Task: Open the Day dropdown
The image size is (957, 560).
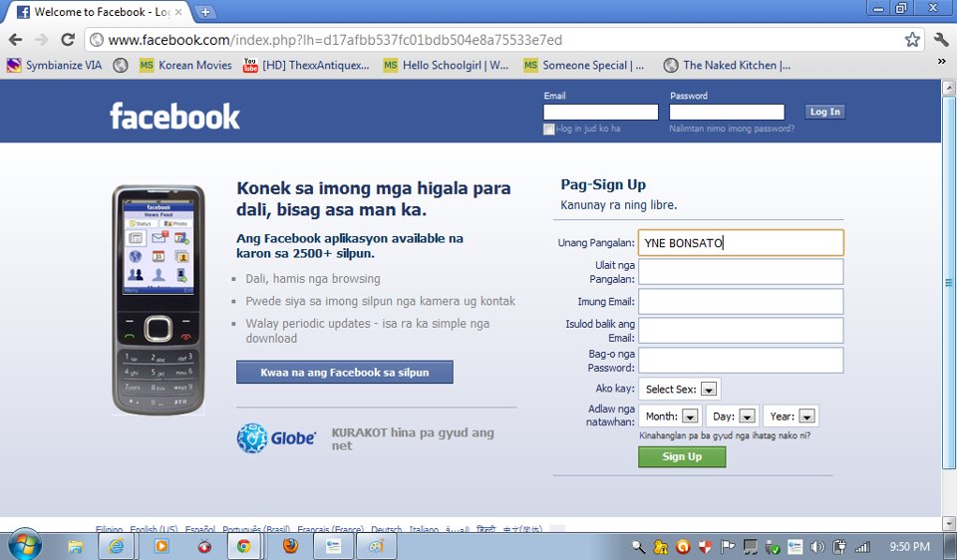Action: [733, 417]
